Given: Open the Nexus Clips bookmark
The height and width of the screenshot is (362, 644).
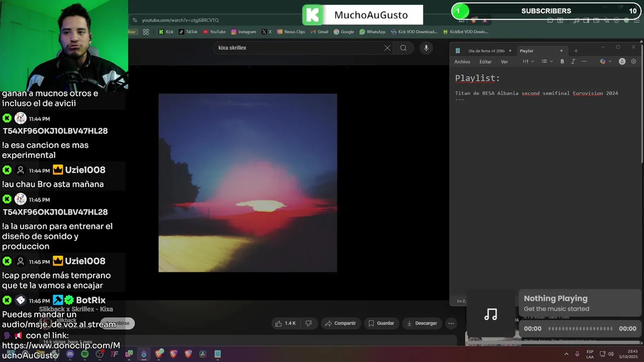Looking at the screenshot, I should click(x=291, y=32).
